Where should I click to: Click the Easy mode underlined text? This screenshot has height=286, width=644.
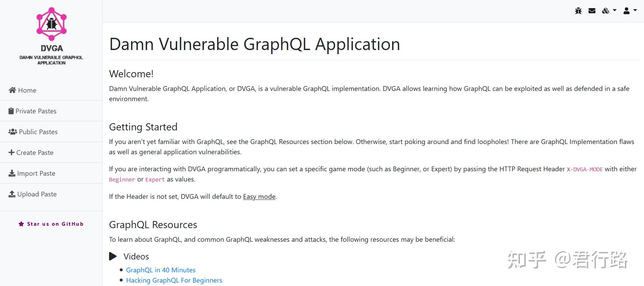point(259,196)
